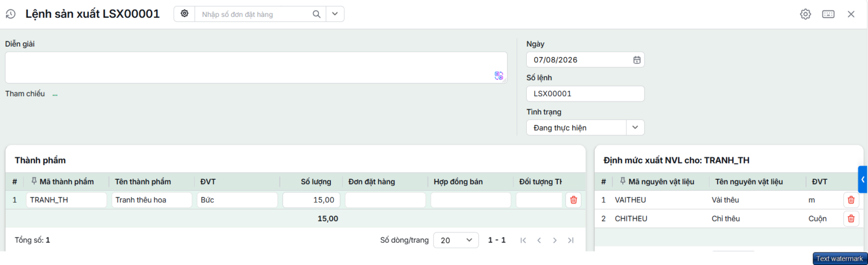
Task: Click the Số lượng column header
Action: 316,182
